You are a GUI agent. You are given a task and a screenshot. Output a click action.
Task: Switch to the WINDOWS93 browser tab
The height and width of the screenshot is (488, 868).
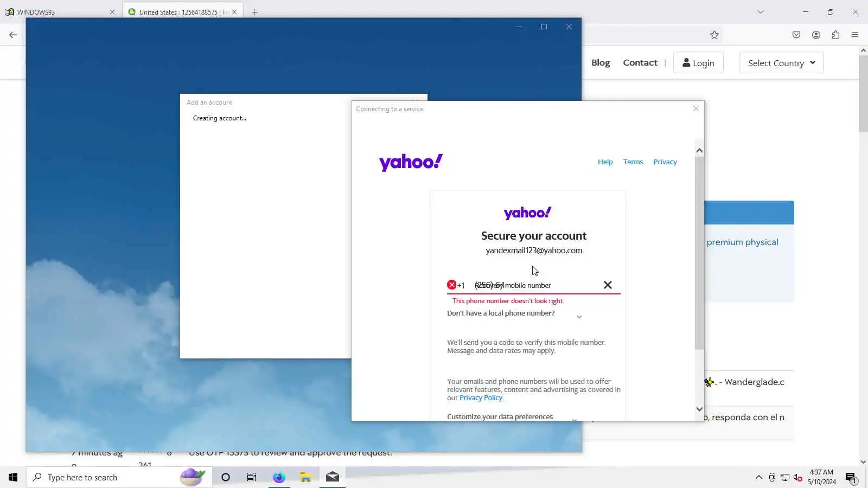point(60,12)
